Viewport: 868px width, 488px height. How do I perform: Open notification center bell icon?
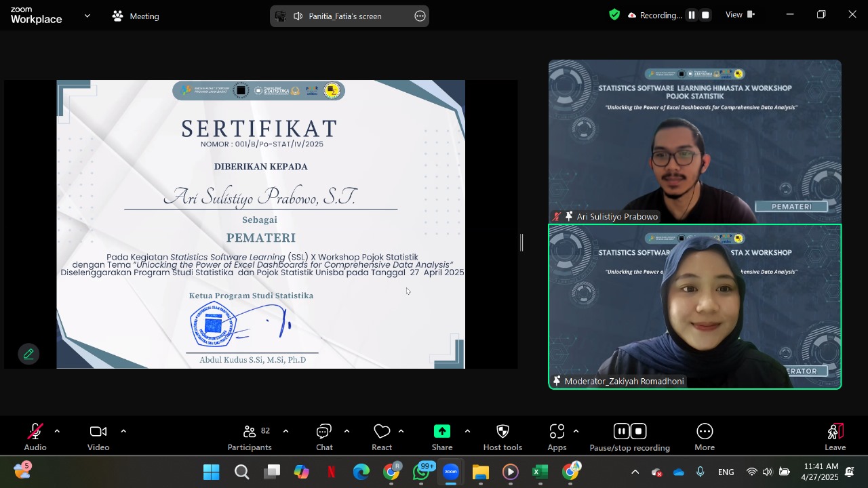point(850,472)
